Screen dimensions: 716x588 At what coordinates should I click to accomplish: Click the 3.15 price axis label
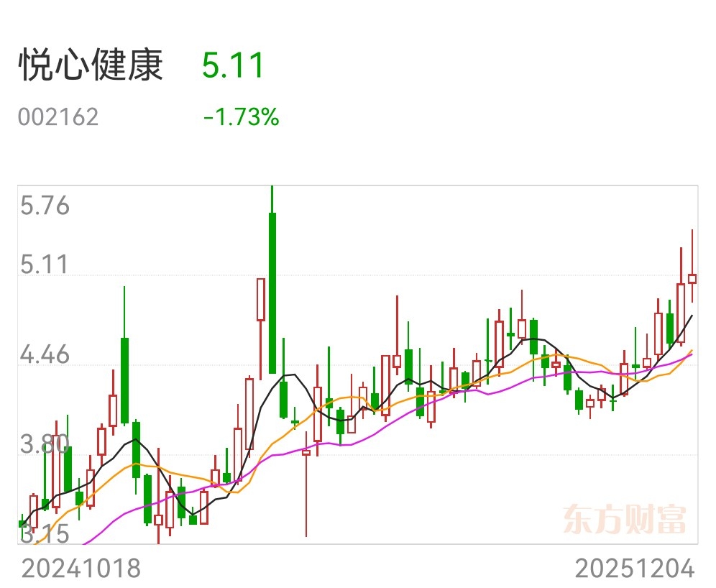point(45,533)
